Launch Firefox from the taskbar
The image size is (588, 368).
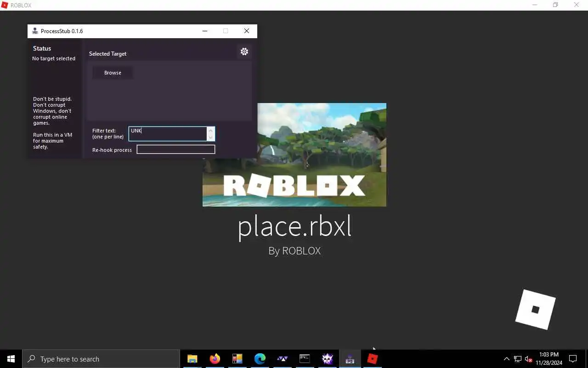[x=215, y=359]
